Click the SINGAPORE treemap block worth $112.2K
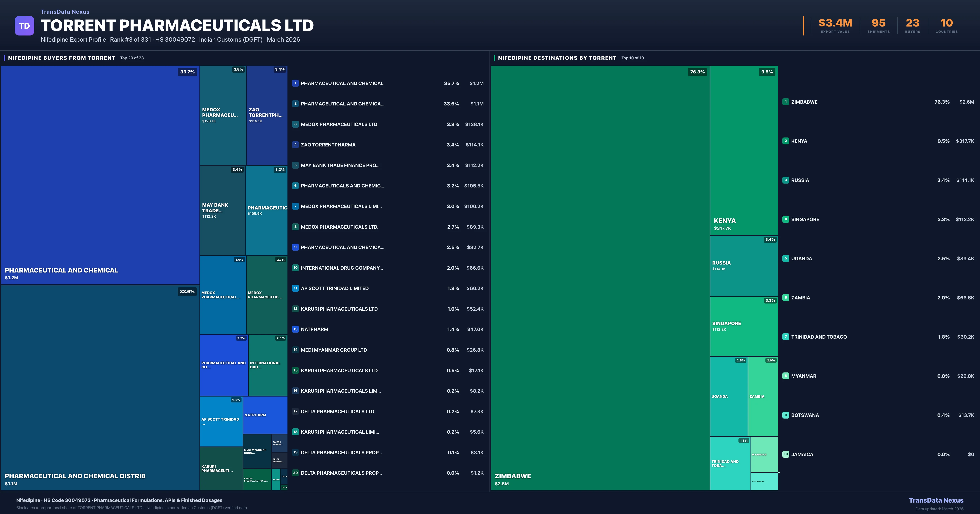Image resolution: width=980 pixels, height=514 pixels. point(743,326)
